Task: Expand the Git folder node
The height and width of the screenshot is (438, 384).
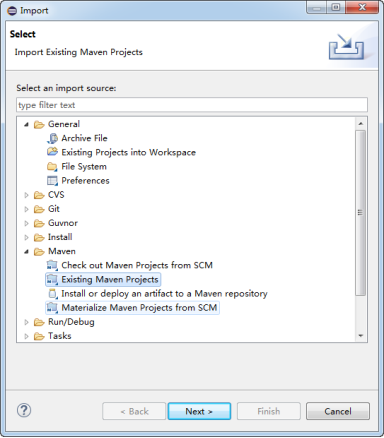Action: 26,209
